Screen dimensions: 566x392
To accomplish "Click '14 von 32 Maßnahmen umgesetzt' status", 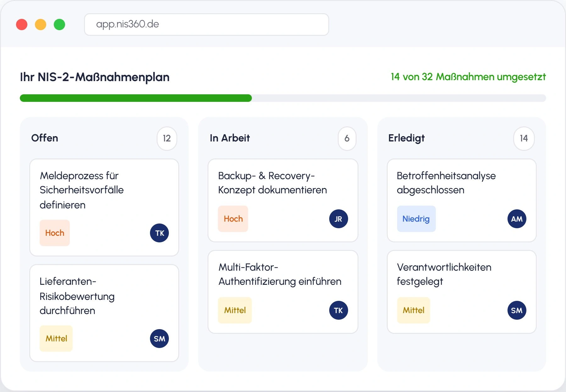I will click(x=468, y=77).
